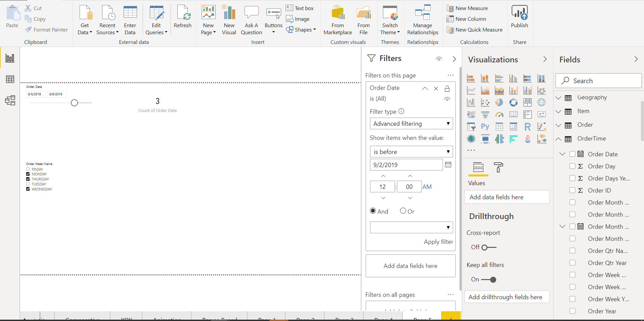Expand the Geography table
This screenshot has height=321, width=644.
[x=558, y=98]
